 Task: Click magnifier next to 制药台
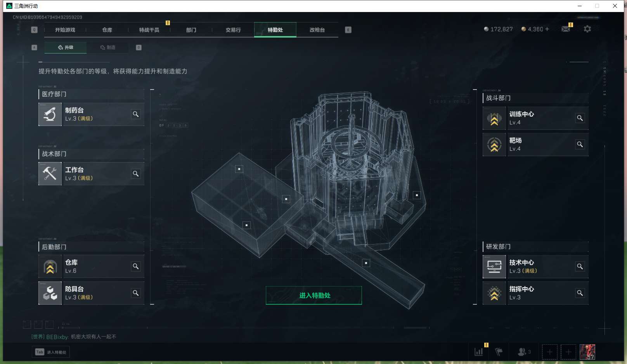[136, 114]
